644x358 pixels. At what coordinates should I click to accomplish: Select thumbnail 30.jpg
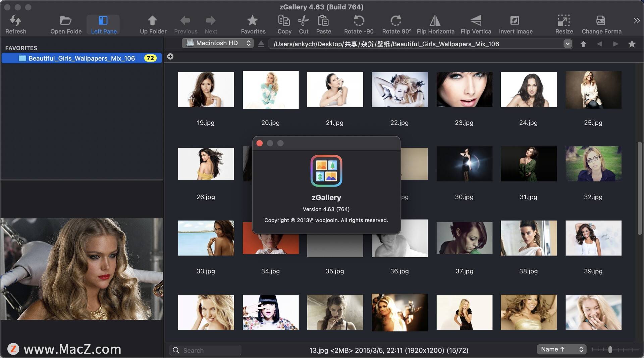tap(465, 164)
